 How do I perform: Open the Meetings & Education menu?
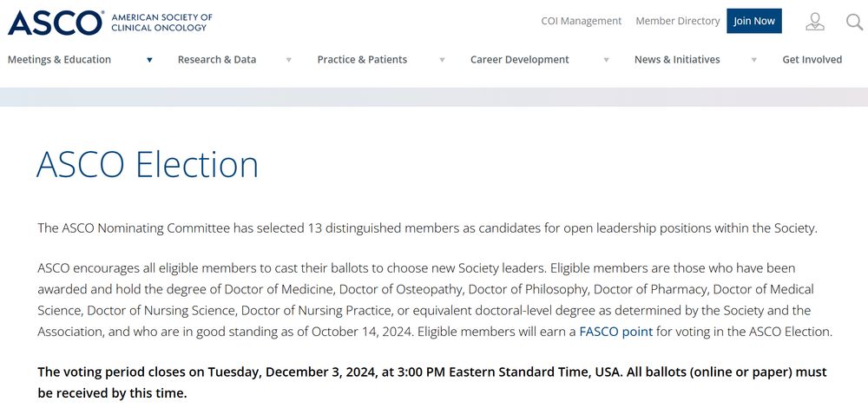coord(59,60)
